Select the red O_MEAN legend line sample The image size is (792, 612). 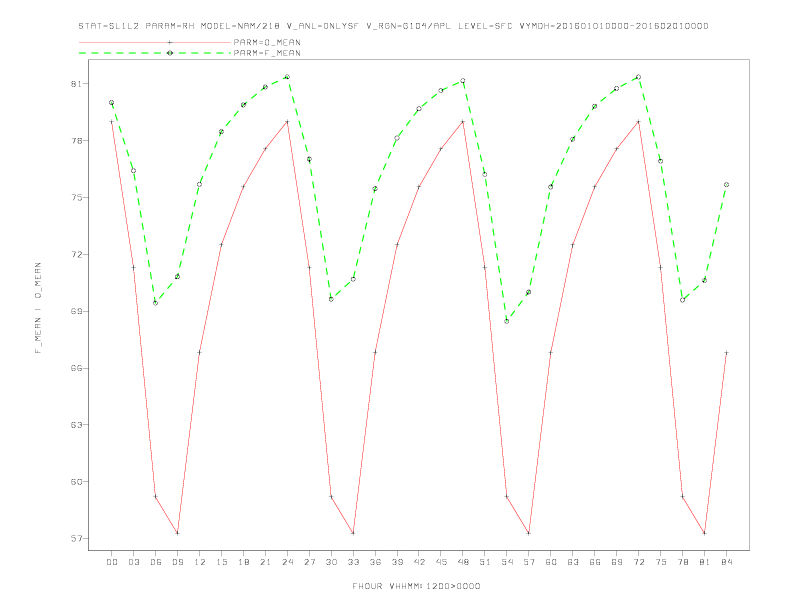(x=155, y=42)
